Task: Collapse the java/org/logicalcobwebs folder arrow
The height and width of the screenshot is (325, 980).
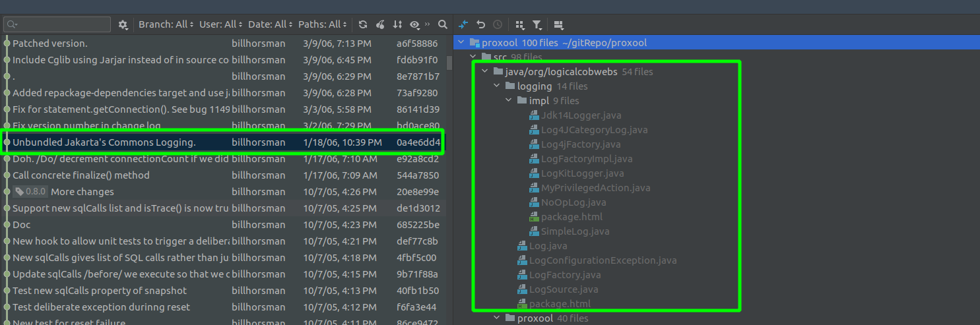Action: pyautogui.click(x=485, y=72)
